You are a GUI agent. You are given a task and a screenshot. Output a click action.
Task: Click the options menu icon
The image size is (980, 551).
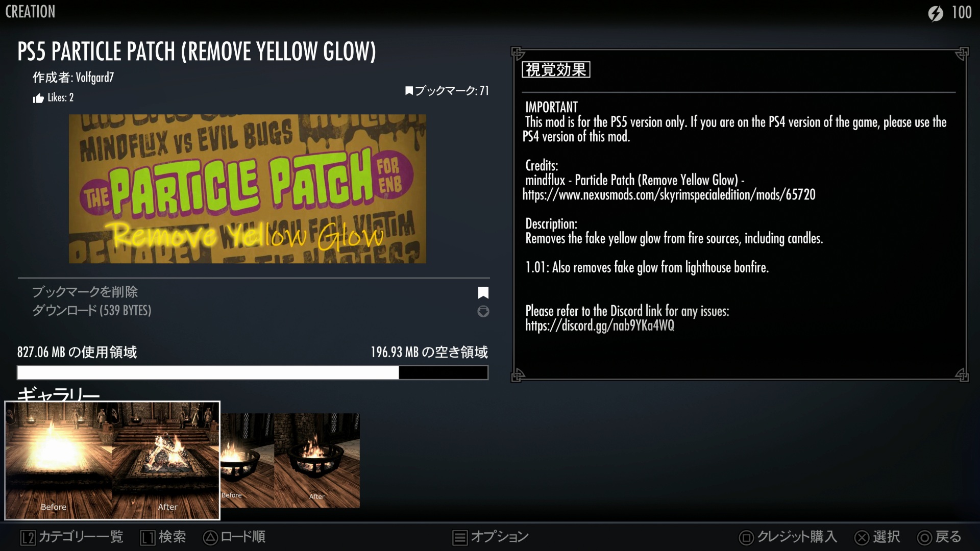point(459,537)
